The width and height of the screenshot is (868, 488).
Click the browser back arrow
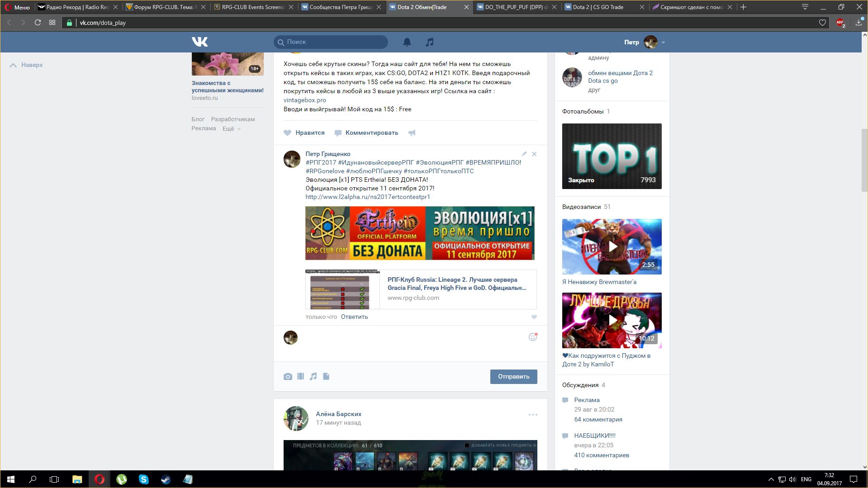9,23
